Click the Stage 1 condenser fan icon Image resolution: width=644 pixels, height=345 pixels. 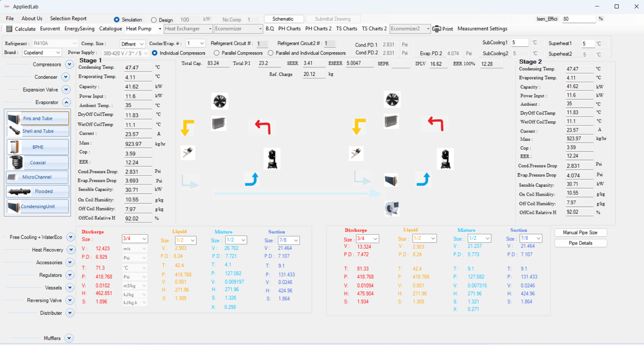click(220, 101)
